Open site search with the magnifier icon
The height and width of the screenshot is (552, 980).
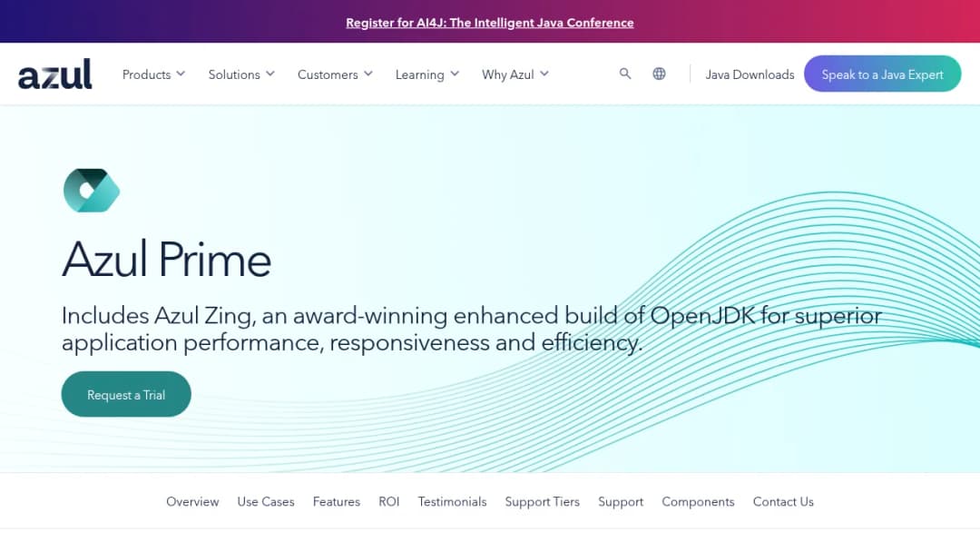click(x=625, y=74)
